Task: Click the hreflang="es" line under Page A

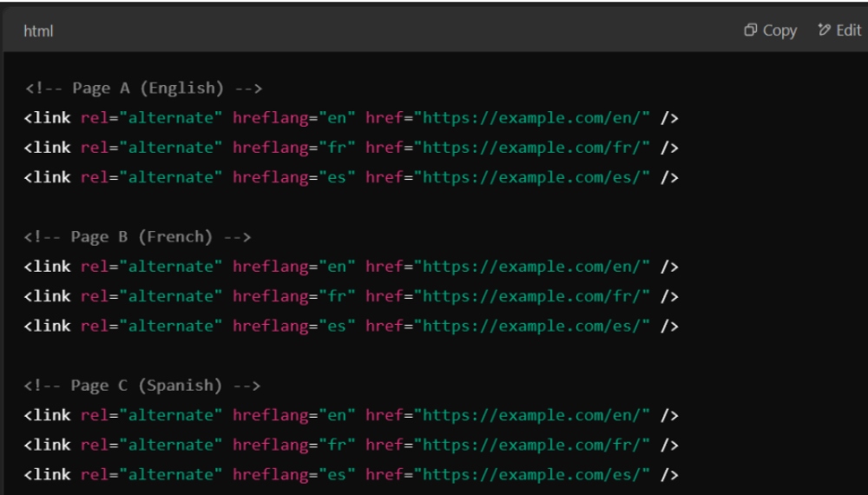Action: pos(351,178)
